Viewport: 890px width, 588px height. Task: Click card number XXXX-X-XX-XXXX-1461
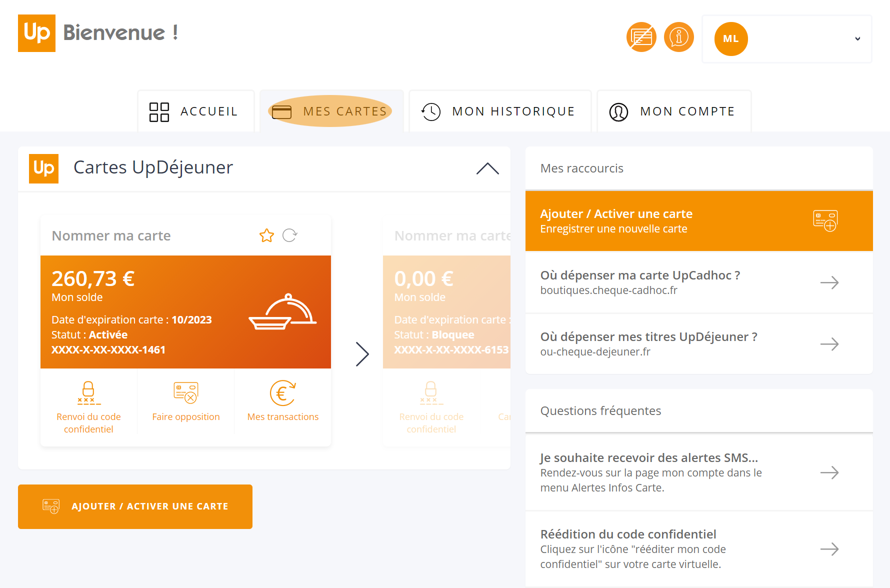point(108,350)
